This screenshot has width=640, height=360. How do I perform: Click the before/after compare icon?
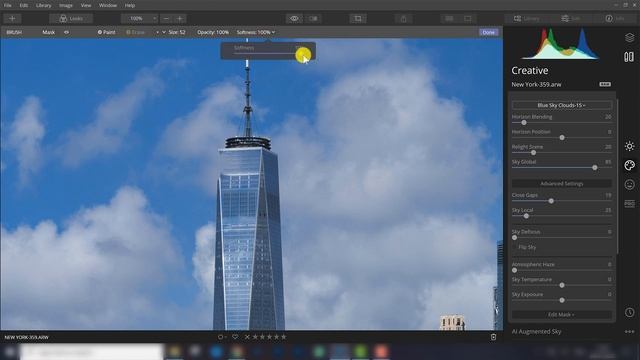313,18
